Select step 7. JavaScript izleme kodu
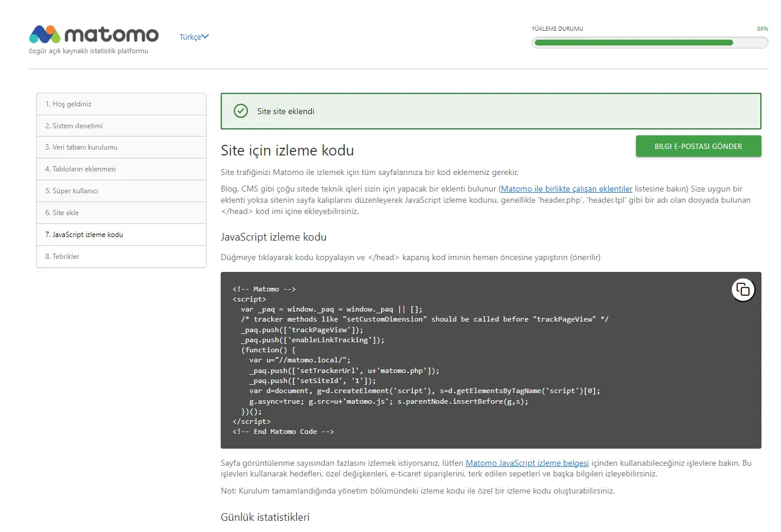This screenshot has height=532, width=781. (121, 235)
